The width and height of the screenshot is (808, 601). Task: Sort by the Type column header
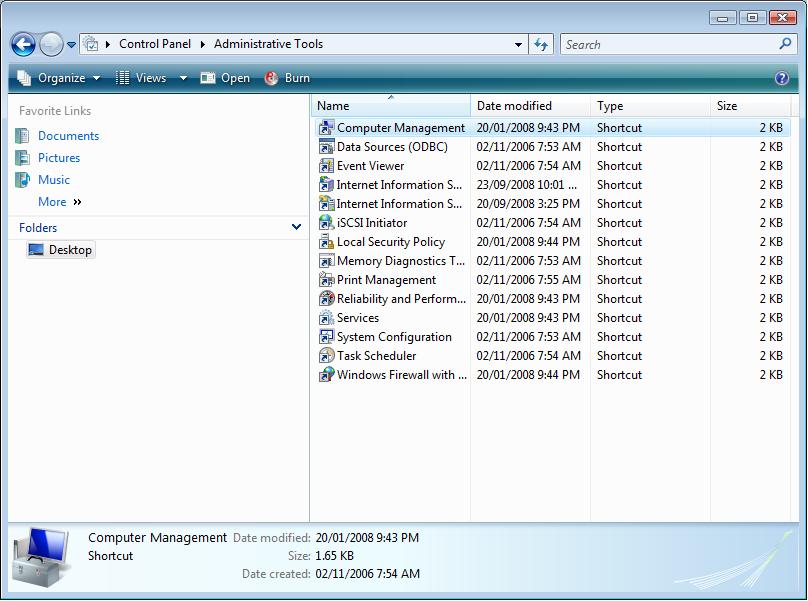coord(650,106)
